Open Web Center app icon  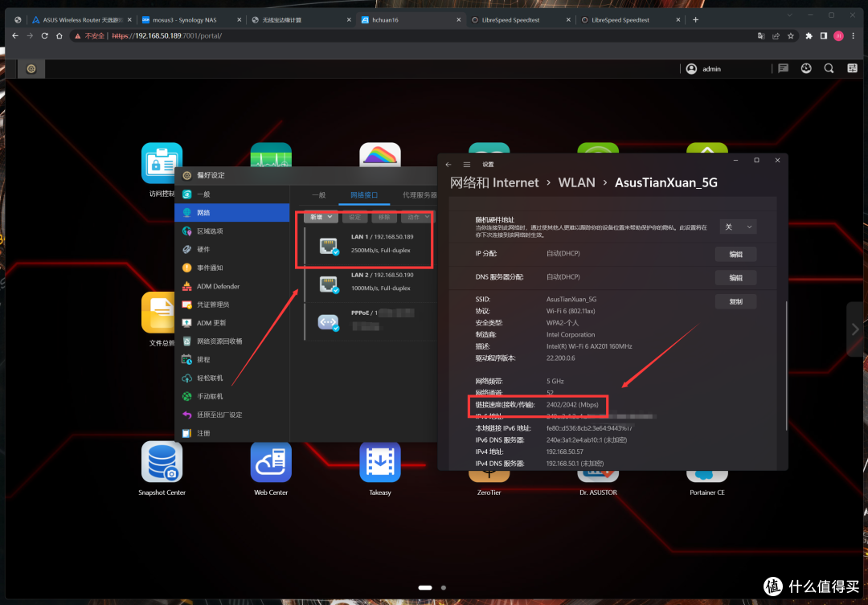click(271, 462)
